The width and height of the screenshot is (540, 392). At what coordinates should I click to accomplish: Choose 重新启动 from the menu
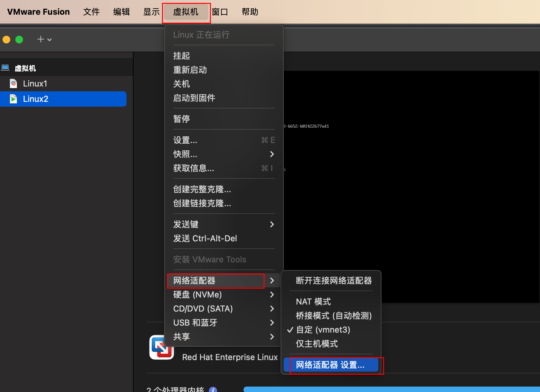pyautogui.click(x=224, y=70)
